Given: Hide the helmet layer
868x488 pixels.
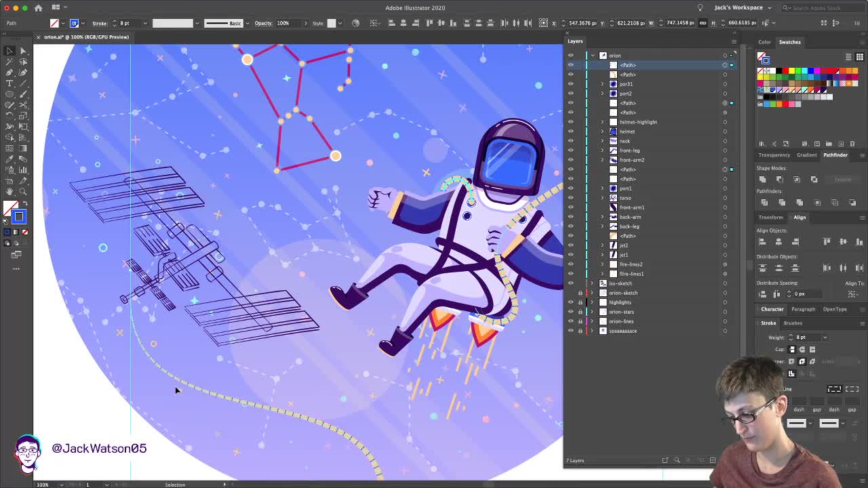Looking at the screenshot, I should (x=570, y=131).
